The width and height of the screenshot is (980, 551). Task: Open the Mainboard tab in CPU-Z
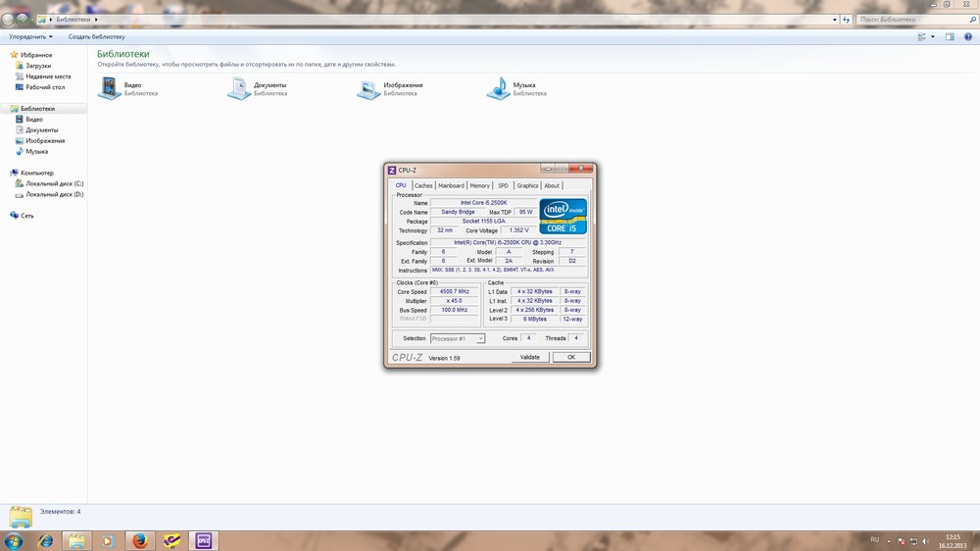[451, 185]
